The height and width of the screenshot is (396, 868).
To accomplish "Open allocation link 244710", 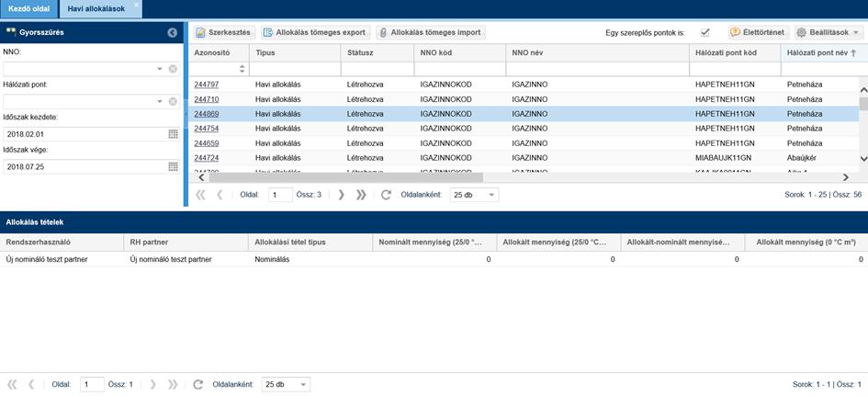I will (x=207, y=99).
